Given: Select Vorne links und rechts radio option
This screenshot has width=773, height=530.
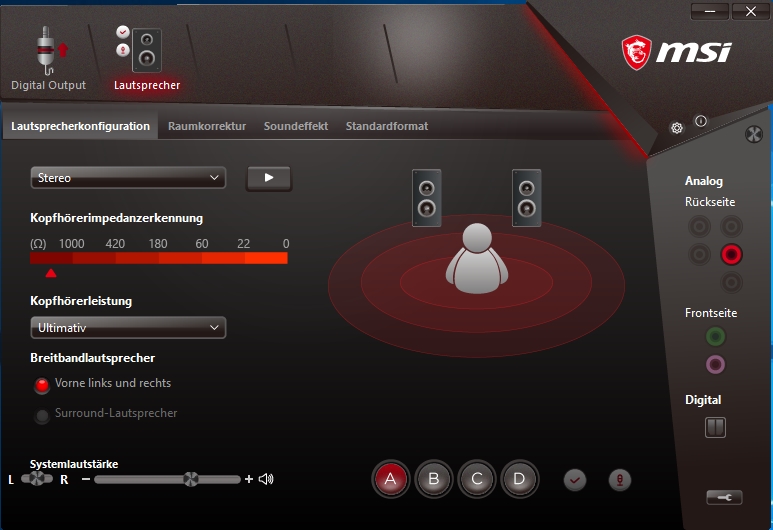Looking at the screenshot, I should click(42, 385).
